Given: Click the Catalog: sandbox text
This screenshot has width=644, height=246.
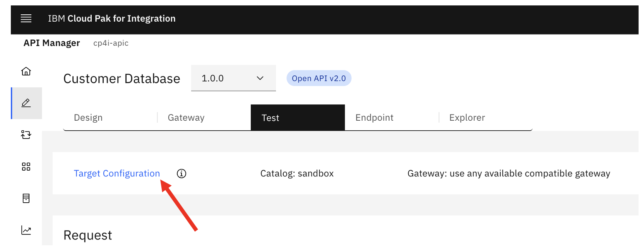Looking at the screenshot, I should tap(297, 174).
